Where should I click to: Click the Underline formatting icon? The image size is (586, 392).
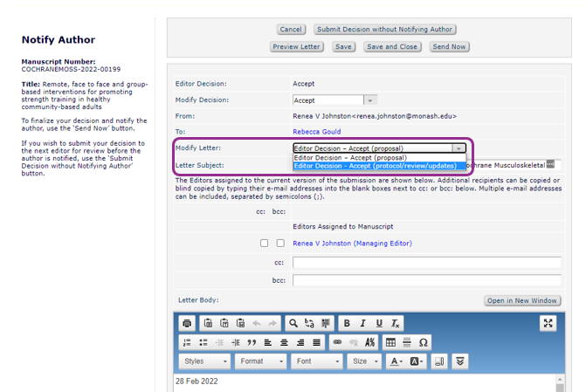(379, 323)
